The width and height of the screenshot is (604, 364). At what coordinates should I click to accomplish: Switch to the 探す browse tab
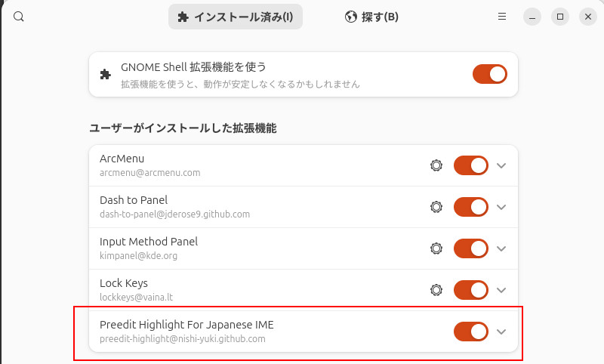point(371,17)
